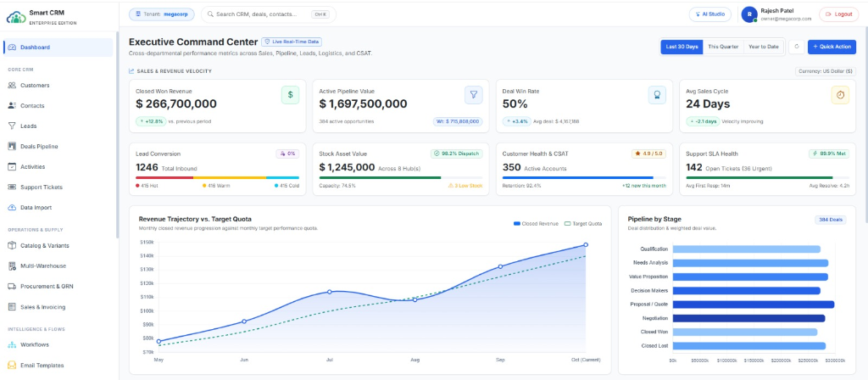Click the sidebar vertical scrollbar

click(117, 135)
